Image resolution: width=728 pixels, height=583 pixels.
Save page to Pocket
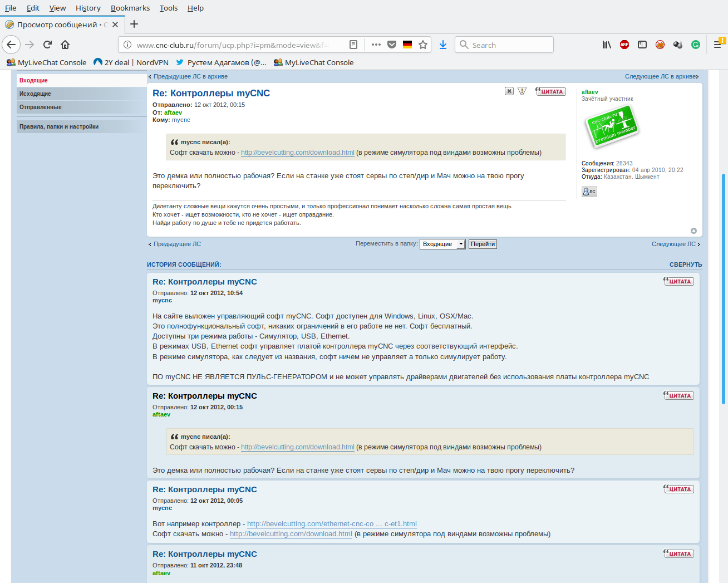coord(392,45)
